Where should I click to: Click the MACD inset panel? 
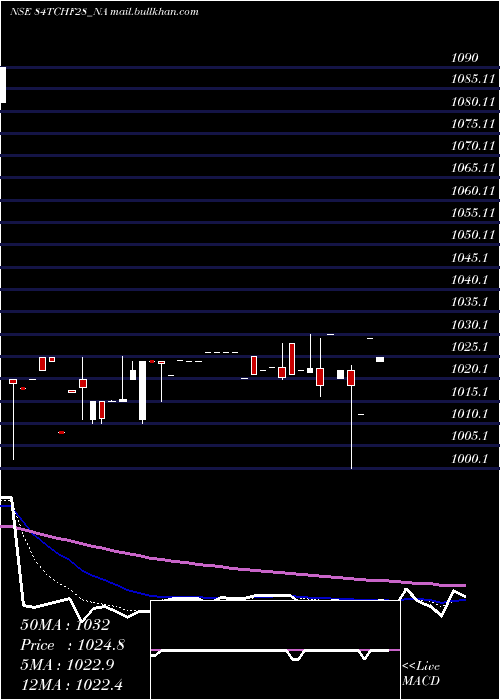click(x=275, y=650)
